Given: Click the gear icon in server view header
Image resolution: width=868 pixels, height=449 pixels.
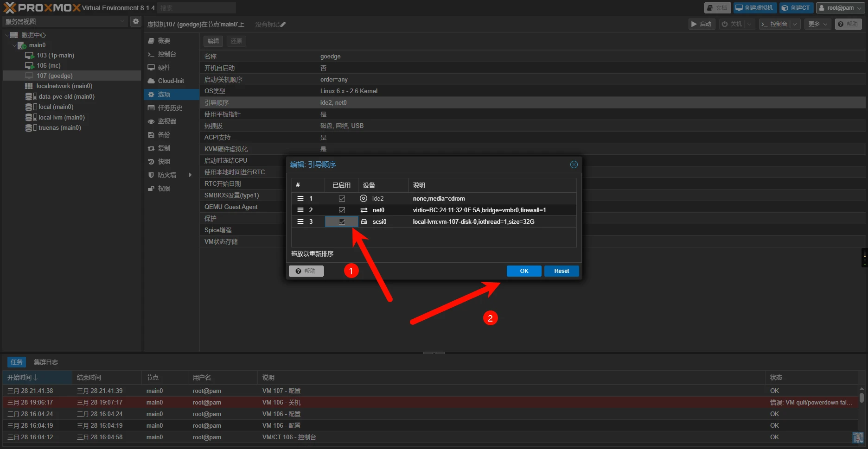Looking at the screenshot, I should (135, 21).
